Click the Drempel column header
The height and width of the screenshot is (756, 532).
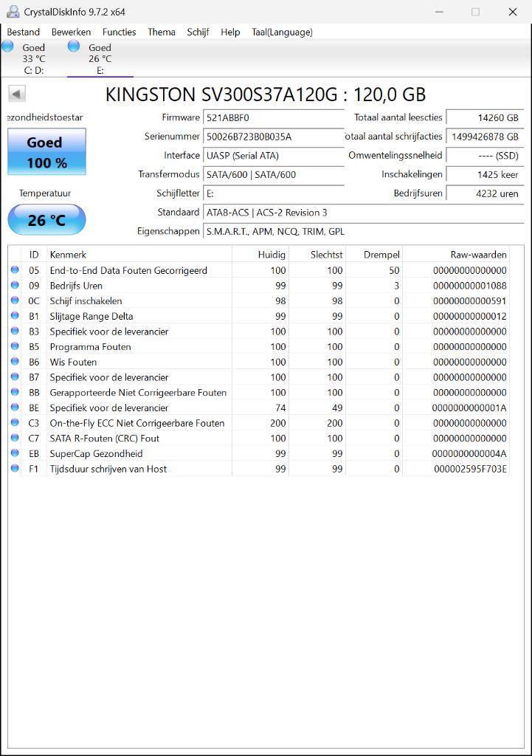(x=374, y=255)
